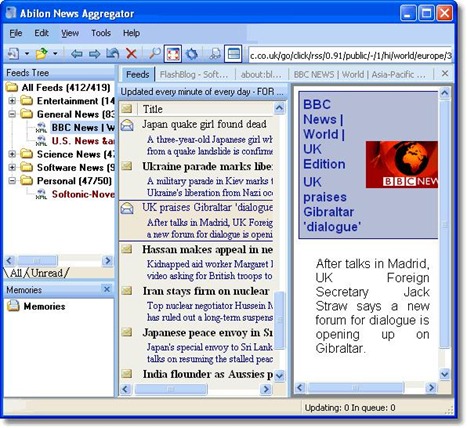Open the View menu
This screenshot has height=428, width=467.
pyautogui.click(x=70, y=33)
